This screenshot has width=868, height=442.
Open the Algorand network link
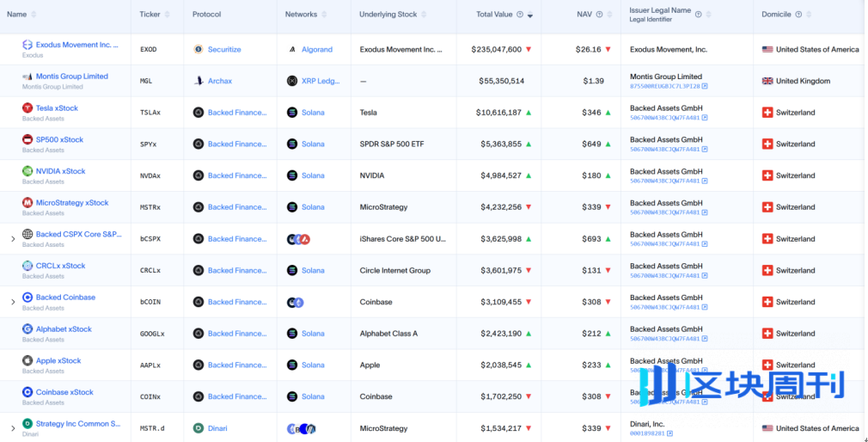(x=317, y=49)
